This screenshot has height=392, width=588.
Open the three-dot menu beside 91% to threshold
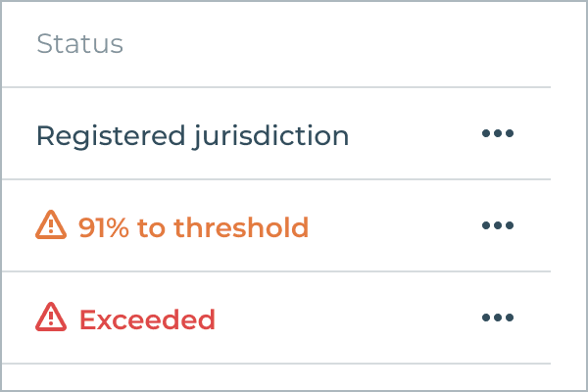point(498,225)
